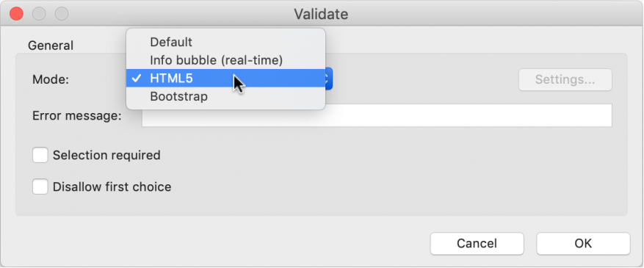Choose Info bubble (real-time) mode
Screen dimensions: 644x268
[x=225, y=60]
